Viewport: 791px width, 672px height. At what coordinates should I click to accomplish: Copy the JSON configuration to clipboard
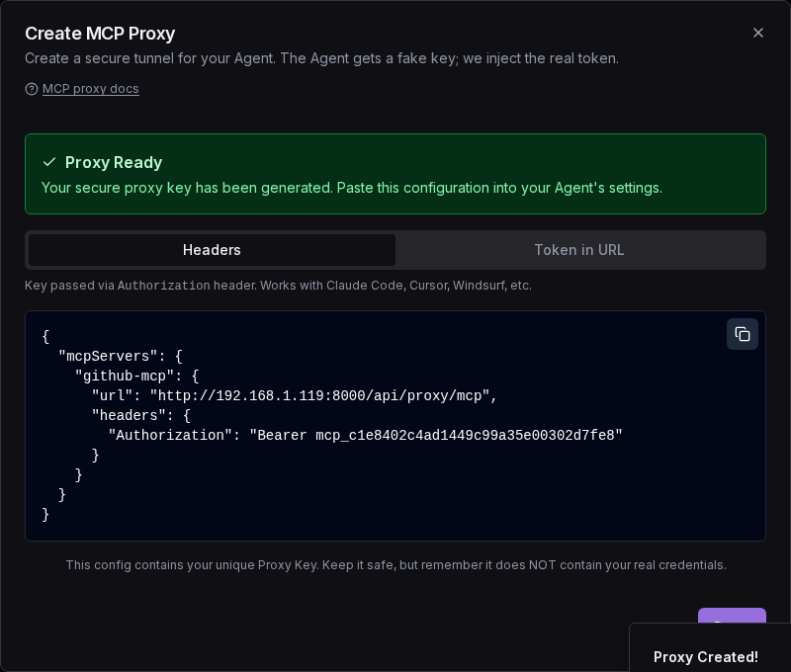(743, 334)
